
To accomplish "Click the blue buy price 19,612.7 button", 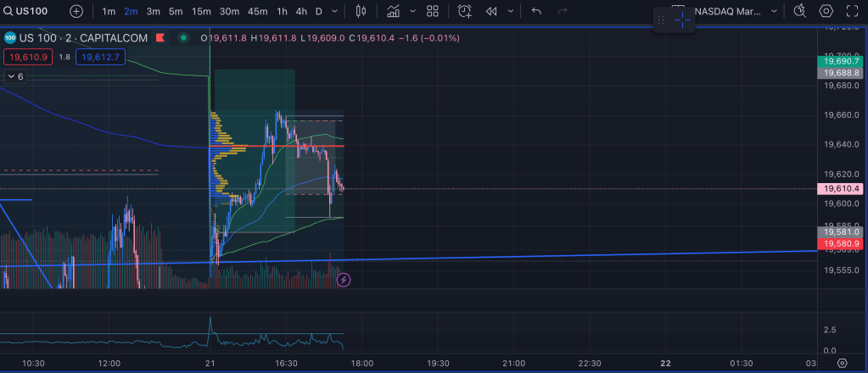I will coord(100,57).
